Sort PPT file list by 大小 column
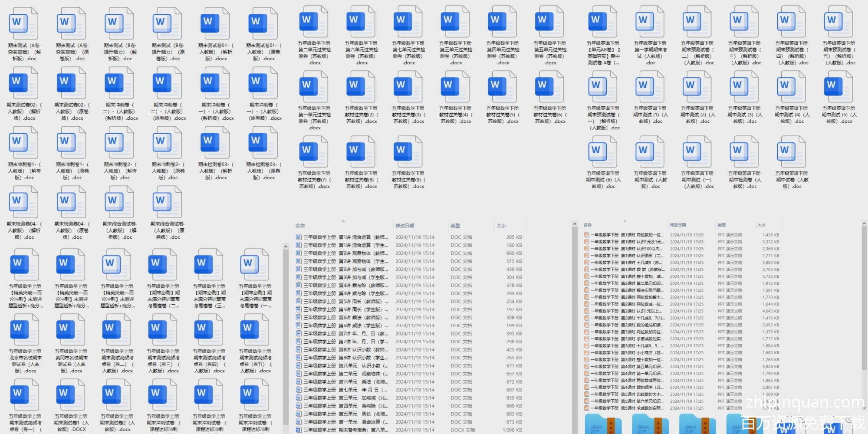The height and width of the screenshot is (434, 868). coord(761,225)
